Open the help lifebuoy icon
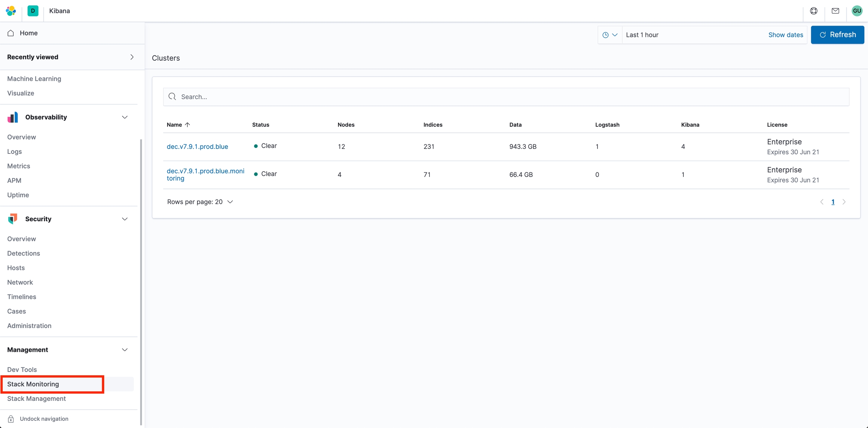The width and height of the screenshot is (868, 428). 814,11
